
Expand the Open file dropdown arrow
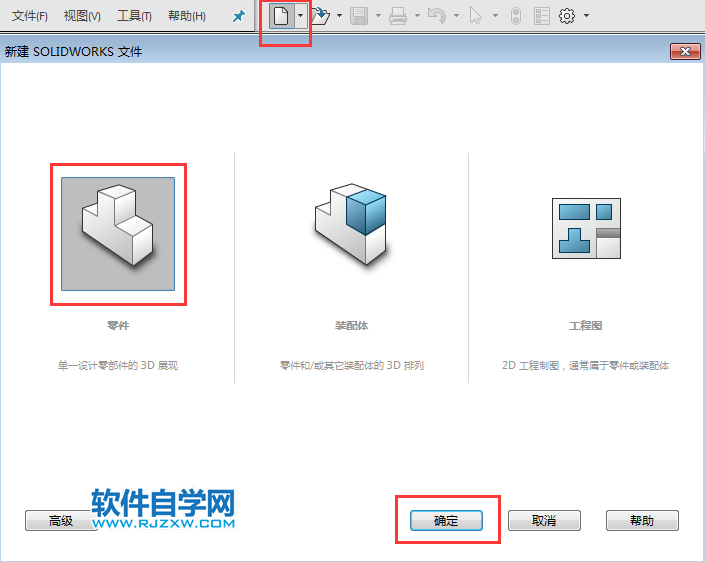coord(339,16)
